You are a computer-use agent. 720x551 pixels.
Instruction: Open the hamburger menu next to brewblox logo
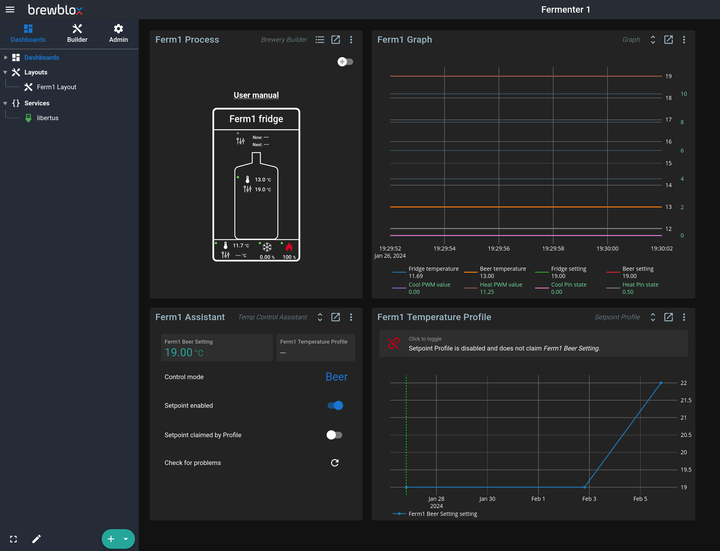pos(10,9)
